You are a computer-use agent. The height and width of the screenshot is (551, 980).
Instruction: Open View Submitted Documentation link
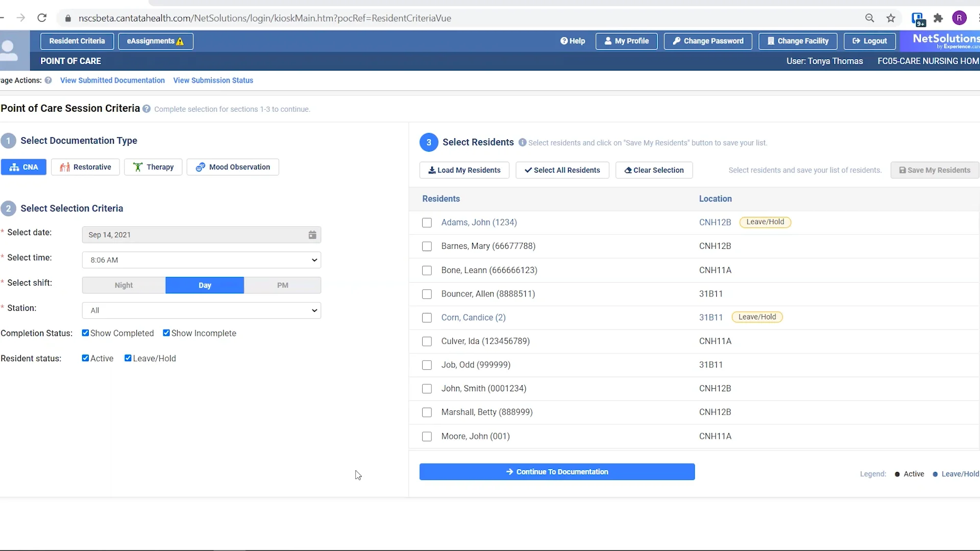(112, 80)
